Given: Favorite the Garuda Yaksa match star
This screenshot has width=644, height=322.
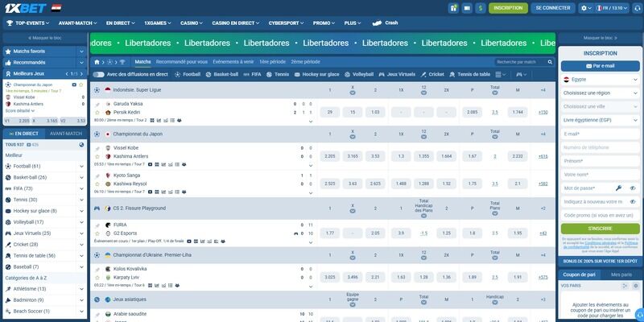Looking at the screenshot, I should (97, 112).
